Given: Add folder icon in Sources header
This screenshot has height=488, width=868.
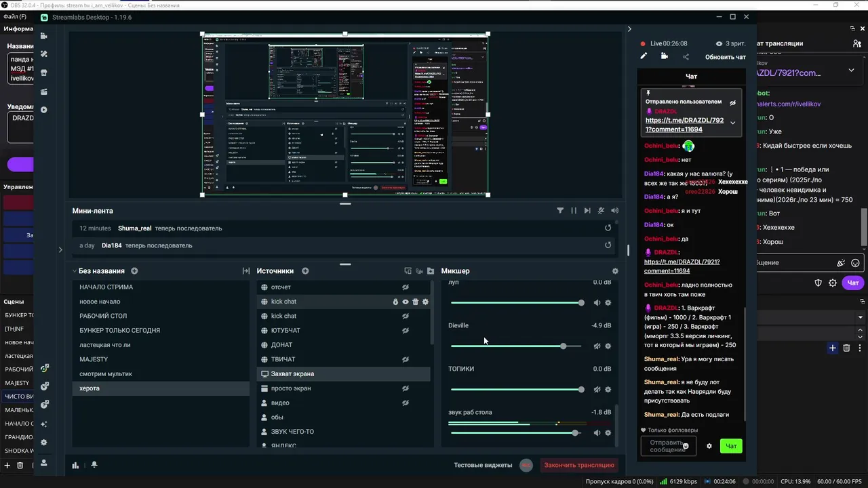Looking at the screenshot, I should click(431, 271).
